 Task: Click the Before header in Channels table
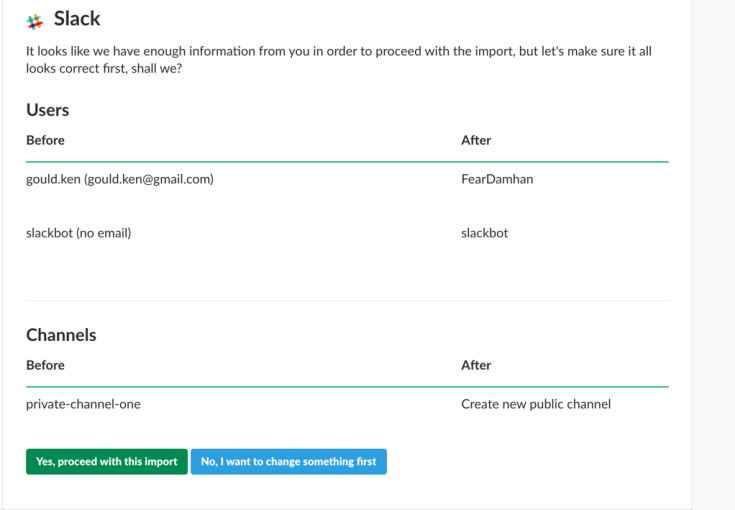(45, 365)
